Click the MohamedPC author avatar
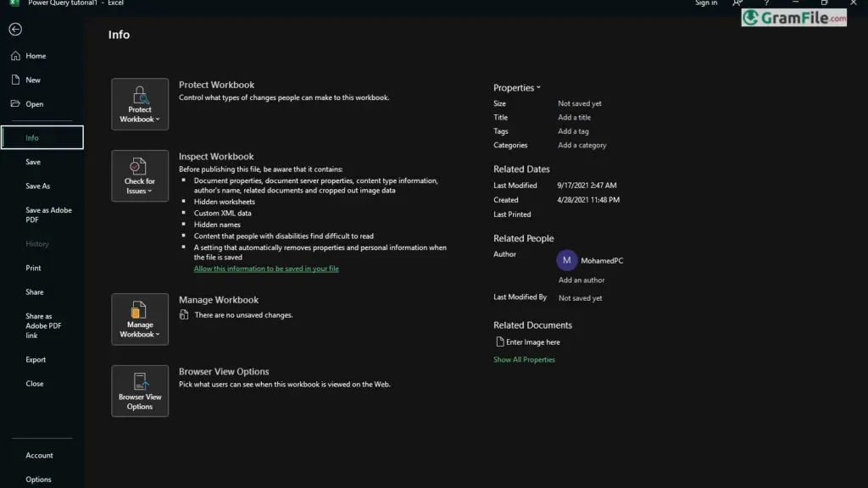Image resolution: width=868 pixels, height=488 pixels. pos(567,260)
